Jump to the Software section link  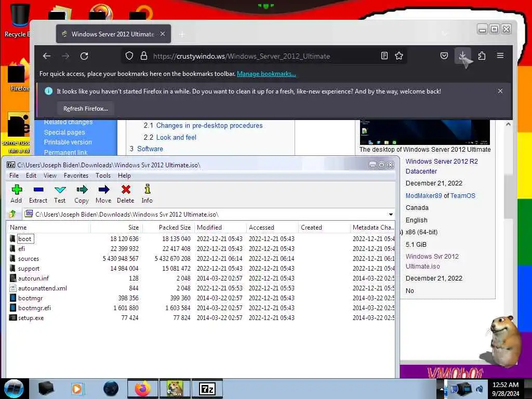tap(150, 149)
